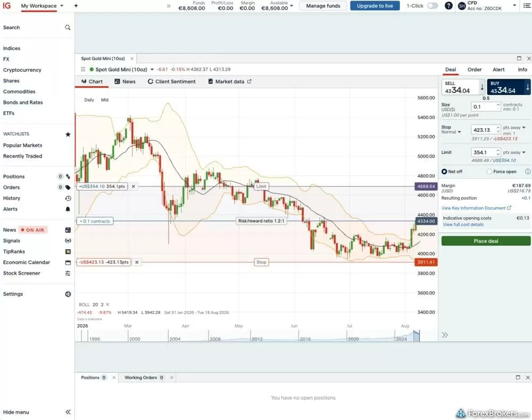This screenshot has width=532, height=420.
Task: Open History clock icon
Action: (68, 198)
